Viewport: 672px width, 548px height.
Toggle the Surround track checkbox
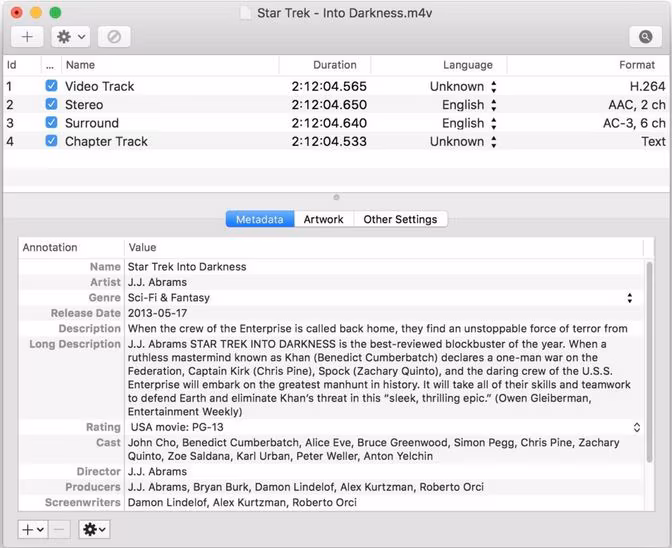[x=51, y=123]
